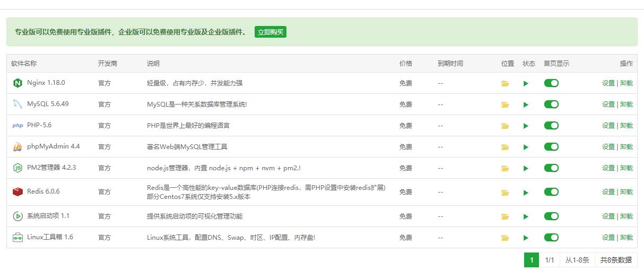Open 设置 for PHP-5.6
644x270 pixels.
pos(608,126)
